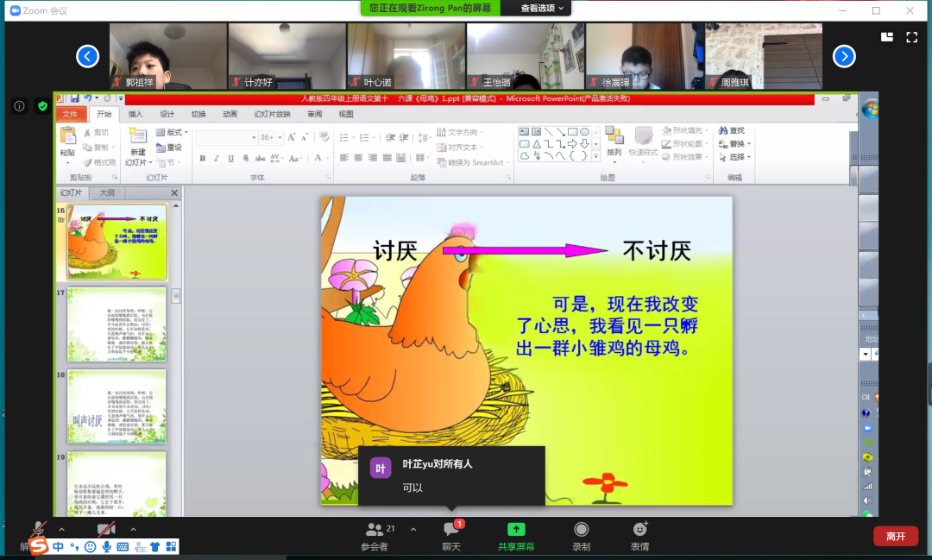Image resolution: width=932 pixels, height=560 pixels.
Task: Switch to the 大纲 outline pane tab
Action: click(x=107, y=192)
